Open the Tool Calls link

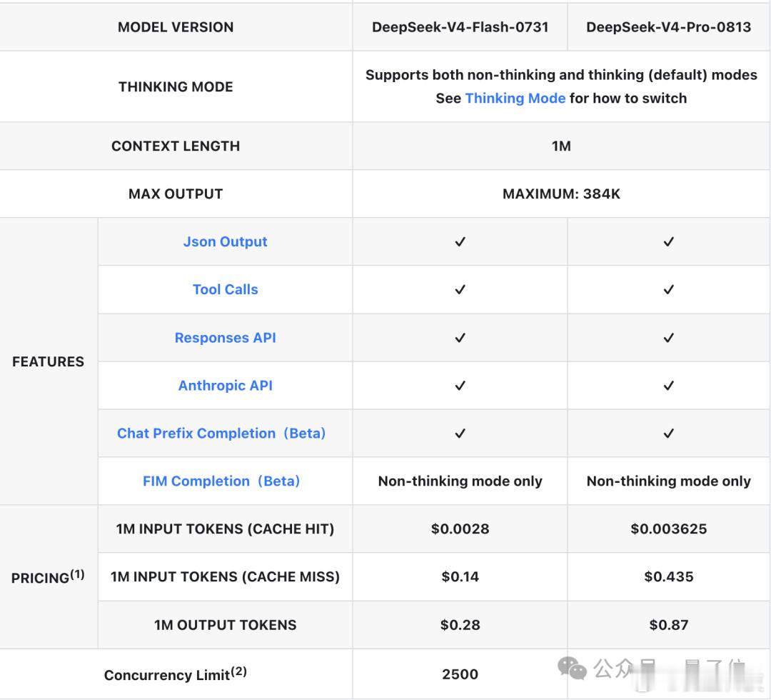pyautogui.click(x=225, y=289)
